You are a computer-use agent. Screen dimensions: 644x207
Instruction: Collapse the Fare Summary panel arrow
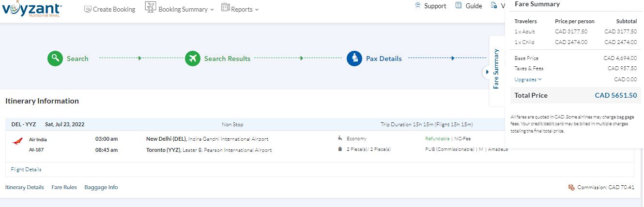click(x=487, y=72)
